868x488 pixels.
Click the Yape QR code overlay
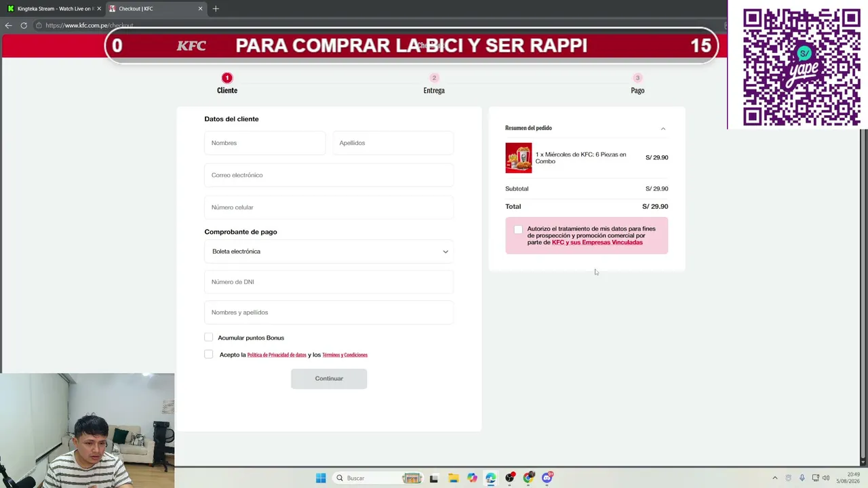click(x=802, y=66)
